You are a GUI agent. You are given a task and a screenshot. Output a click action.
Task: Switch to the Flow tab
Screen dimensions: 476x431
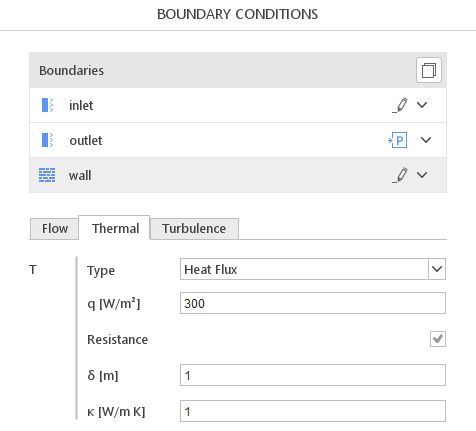[x=54, y=229]
